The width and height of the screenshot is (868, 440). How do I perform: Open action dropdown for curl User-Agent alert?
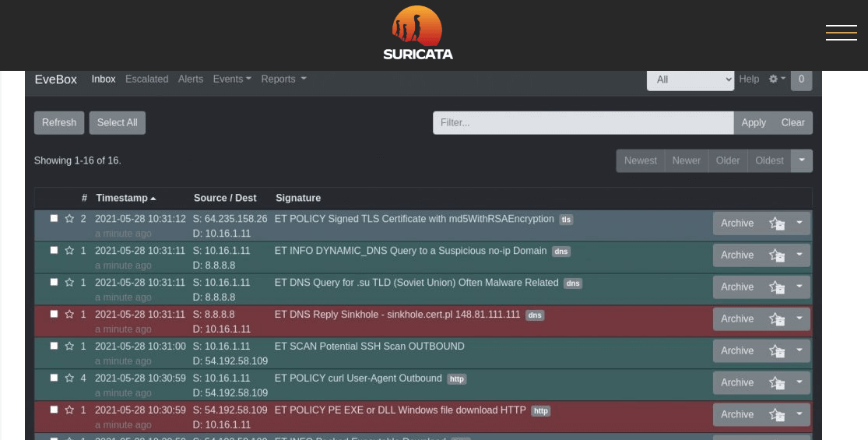pyautogui.click(x=799, y=382)
